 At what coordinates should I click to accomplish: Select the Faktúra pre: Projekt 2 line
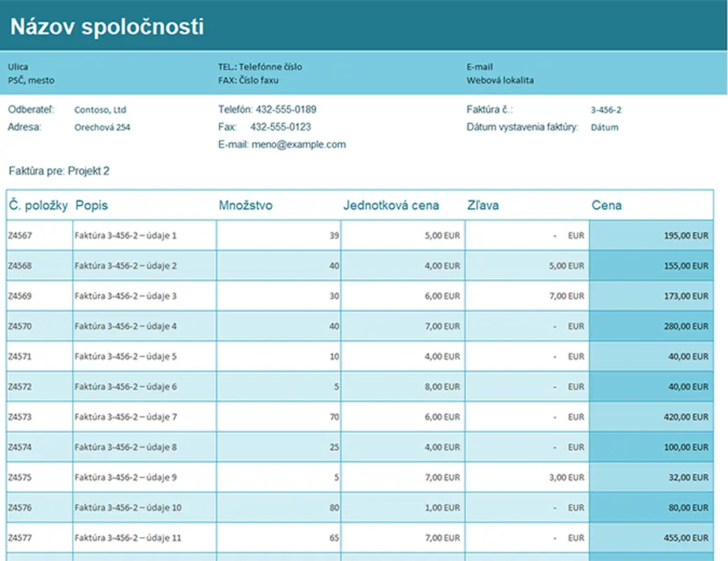click(59, 171)
